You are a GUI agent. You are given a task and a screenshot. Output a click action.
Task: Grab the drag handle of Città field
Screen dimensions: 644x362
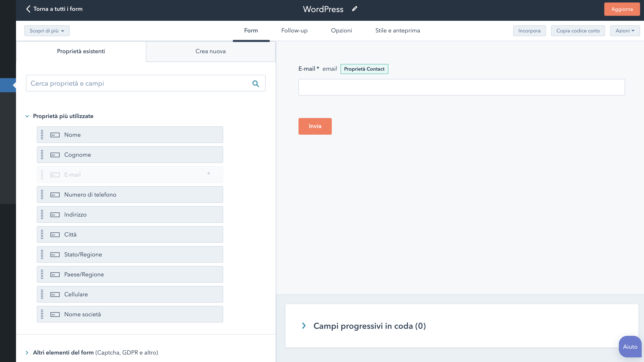42,235
